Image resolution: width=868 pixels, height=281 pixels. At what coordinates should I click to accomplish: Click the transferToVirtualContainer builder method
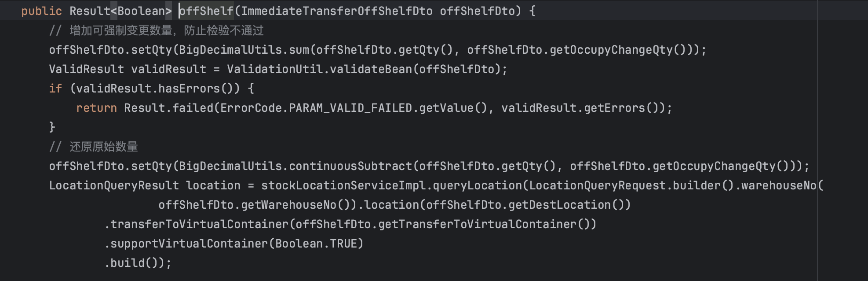(x=199, y=224)
